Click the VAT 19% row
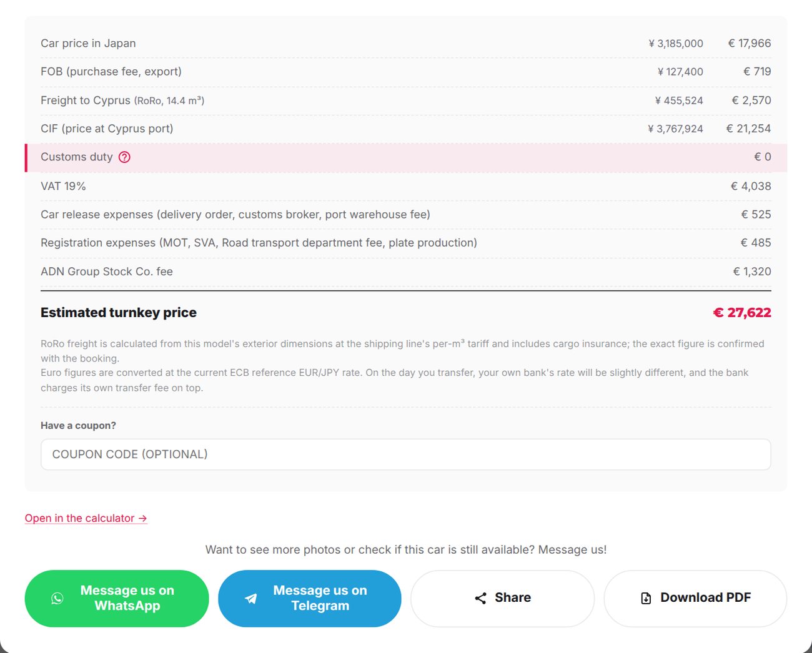 (x=406, y=186)
